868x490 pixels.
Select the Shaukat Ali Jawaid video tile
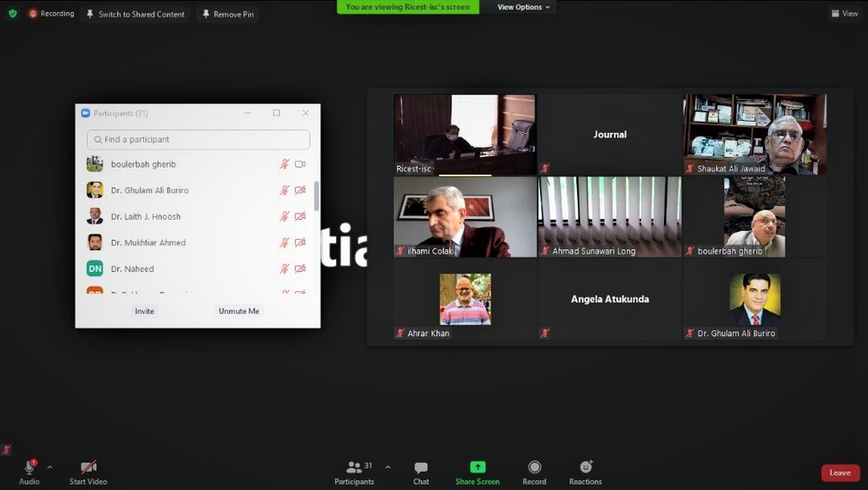pos(755,134)
